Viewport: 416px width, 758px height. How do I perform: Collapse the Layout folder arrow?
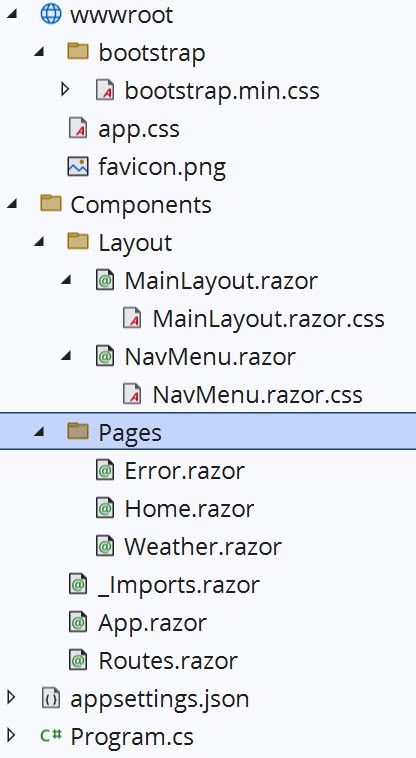pyautogui.click(x=39, y=242)
